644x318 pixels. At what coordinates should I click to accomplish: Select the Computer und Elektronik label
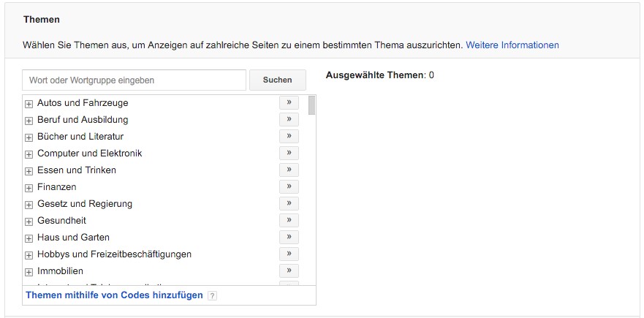89,154
